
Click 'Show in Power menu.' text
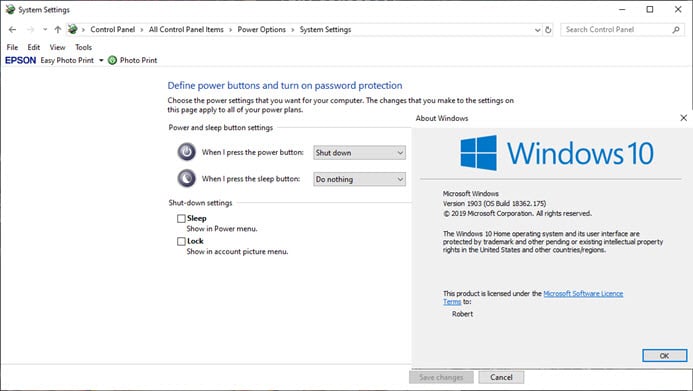pyautogui.click(x=222, y=229)
